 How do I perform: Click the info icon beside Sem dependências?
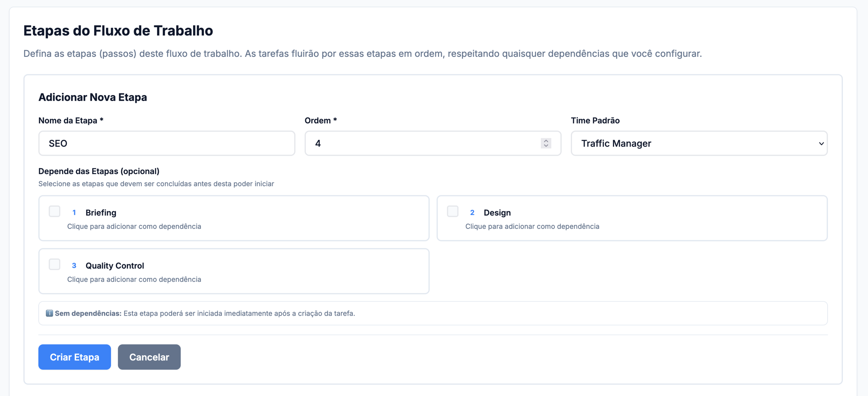tap(49, 313)
